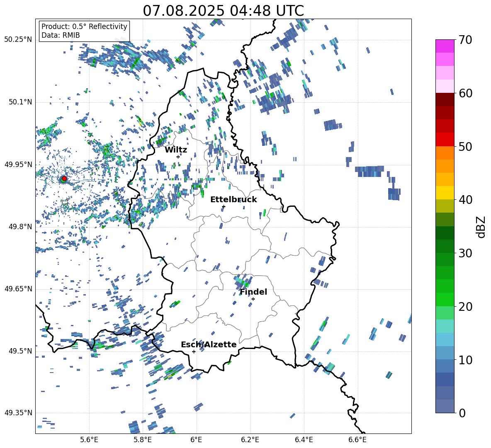Click the Findel city label
The height and width of the screenshot is (448, 491).
(253, 292)
